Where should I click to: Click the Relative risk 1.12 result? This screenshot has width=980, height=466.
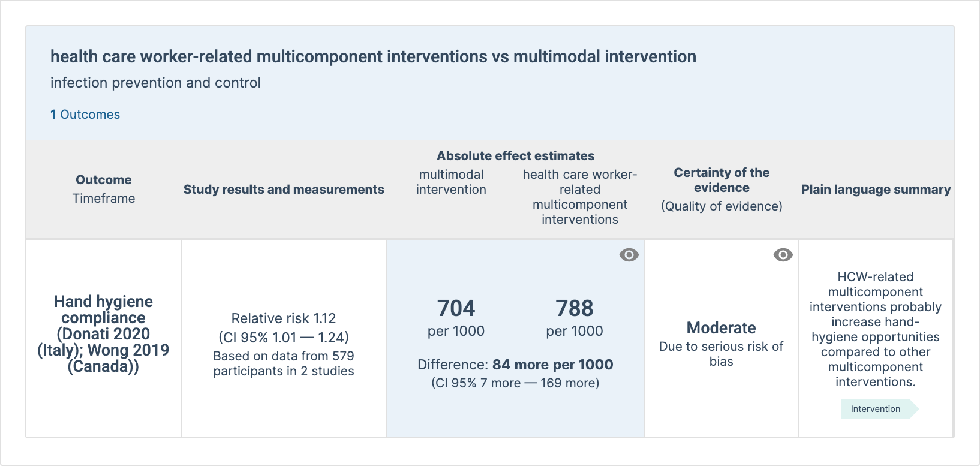click(284, 318)
